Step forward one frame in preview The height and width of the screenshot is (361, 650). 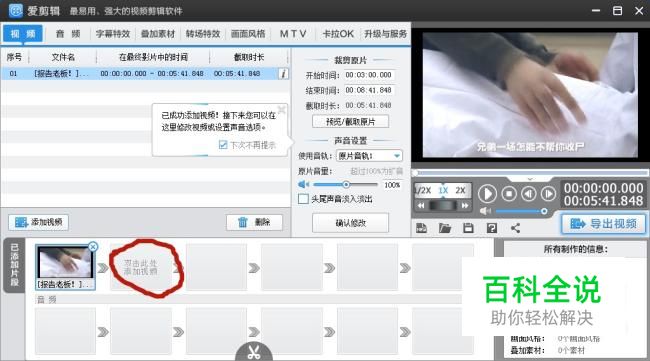pos(548,194)
